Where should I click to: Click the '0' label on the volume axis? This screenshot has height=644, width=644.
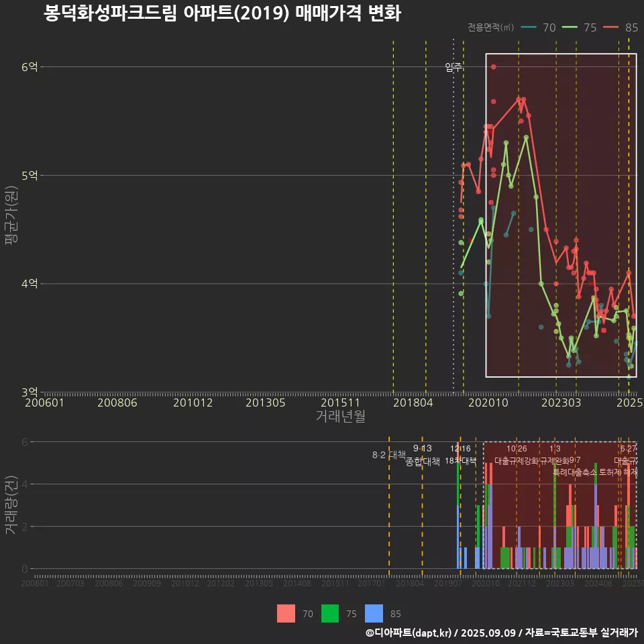[25, 569]
